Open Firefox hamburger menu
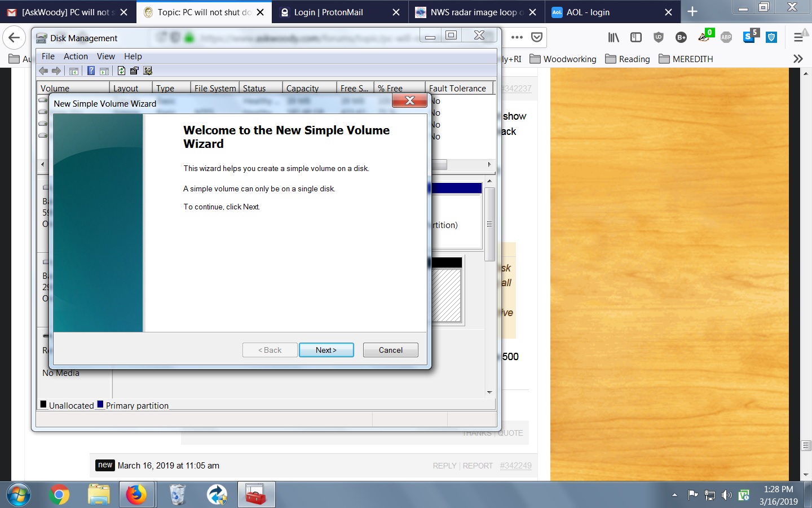 [x=798, y=37]
